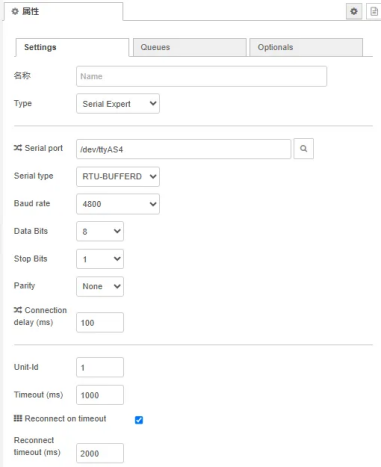381x467 pixels.
Task: Focus the Name input field
Action: 201,76
